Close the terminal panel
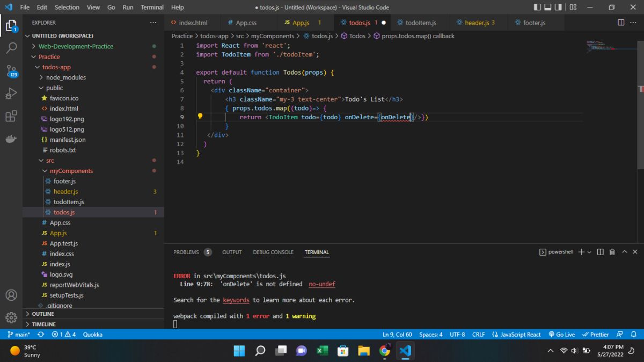Screen dimensions: 644x362 coord(635,252)
